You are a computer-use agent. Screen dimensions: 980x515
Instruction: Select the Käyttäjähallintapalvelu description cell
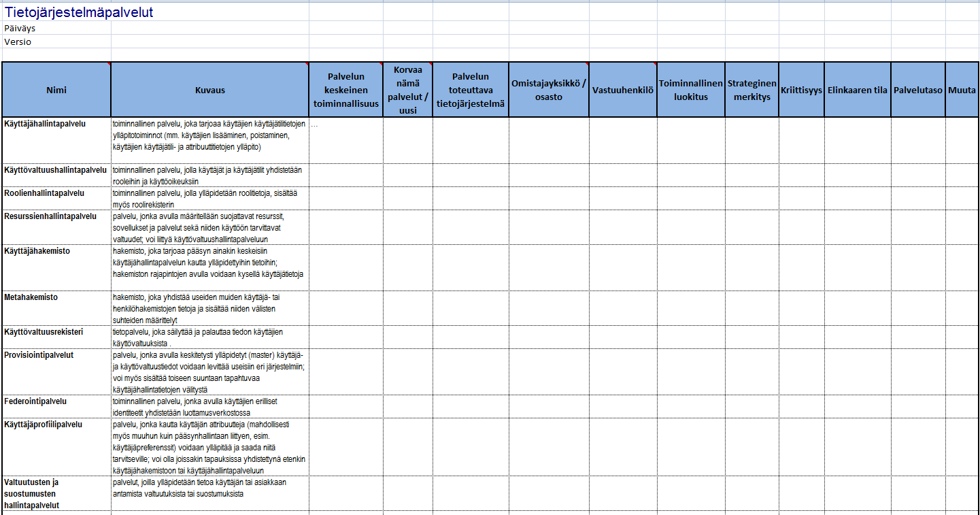pyautogui.click(x=210, y=140)
